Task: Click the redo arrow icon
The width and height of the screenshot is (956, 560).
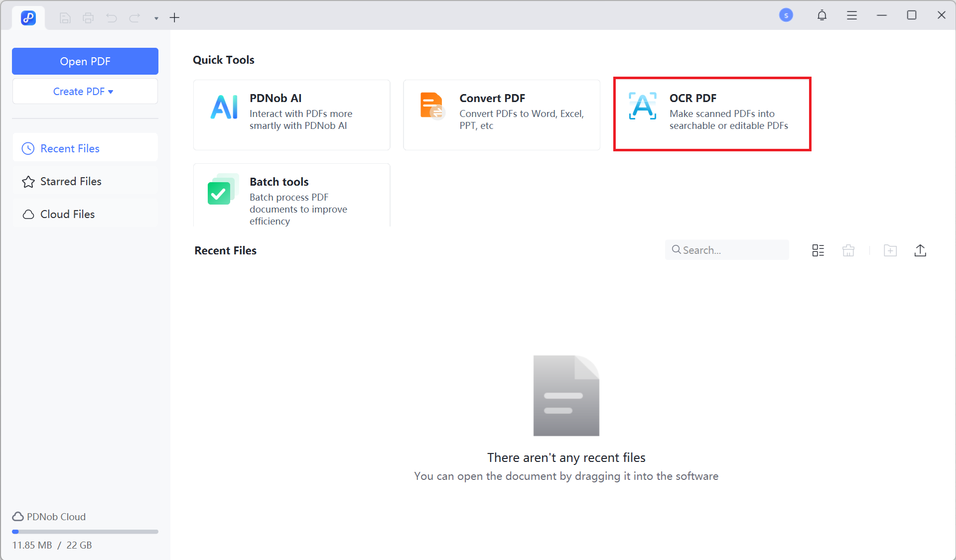Action: [x=135, y=18]
